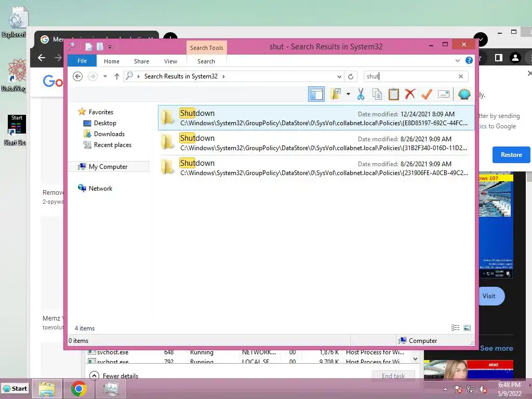Viewport: 532px width, 399px height.
Task: Click Chrome's back arrow
Action: click(x=42, y=58)
